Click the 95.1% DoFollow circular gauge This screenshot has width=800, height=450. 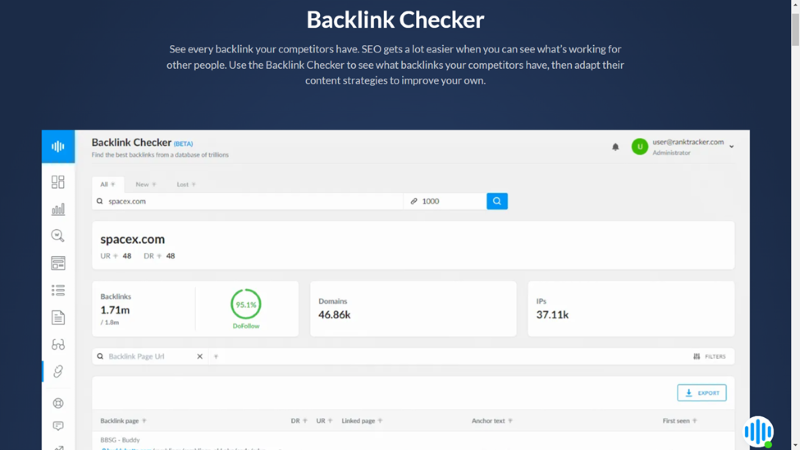pos(246,305)
